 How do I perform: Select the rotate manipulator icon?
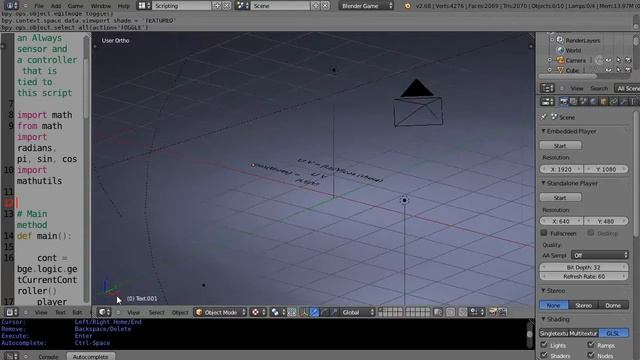pos(324,312)
